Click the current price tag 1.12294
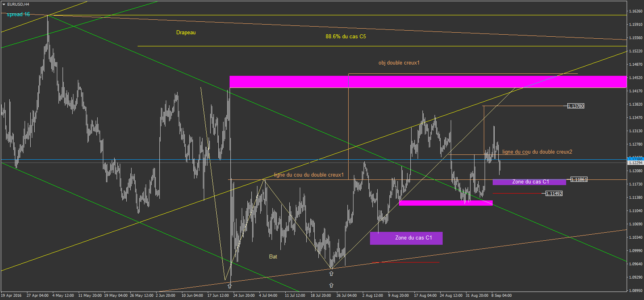This screenshot has height=300, width=644. point(636,162)
